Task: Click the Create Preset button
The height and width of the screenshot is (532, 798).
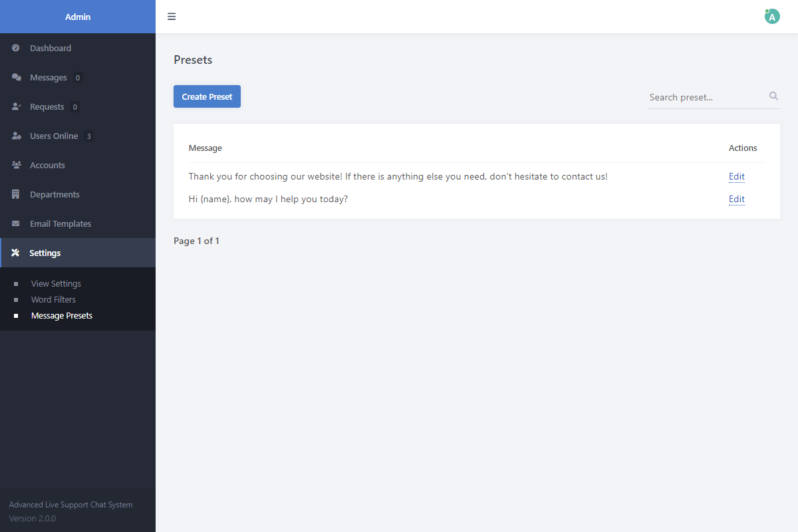Action: click(207, 96)
